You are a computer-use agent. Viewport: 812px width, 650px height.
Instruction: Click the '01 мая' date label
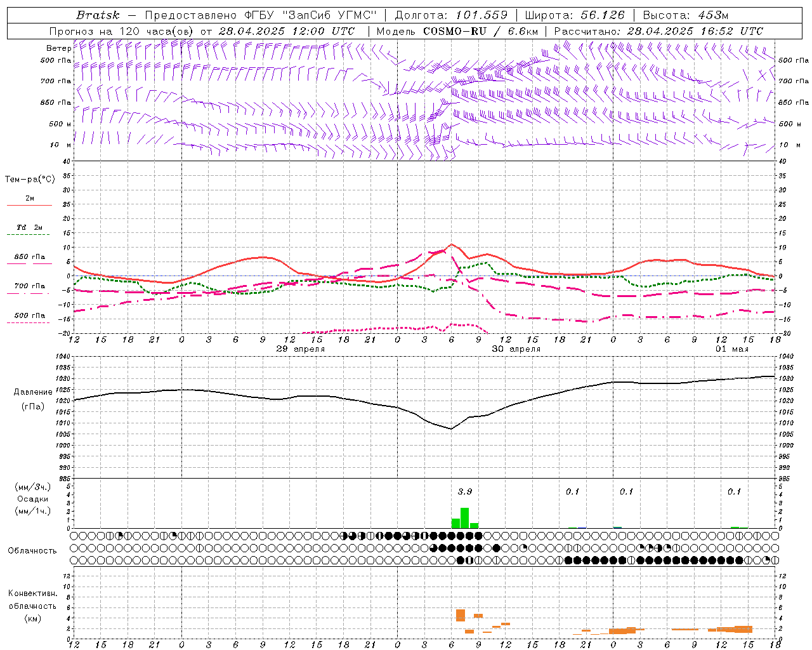pyautogui.click(x=732, y=349)
